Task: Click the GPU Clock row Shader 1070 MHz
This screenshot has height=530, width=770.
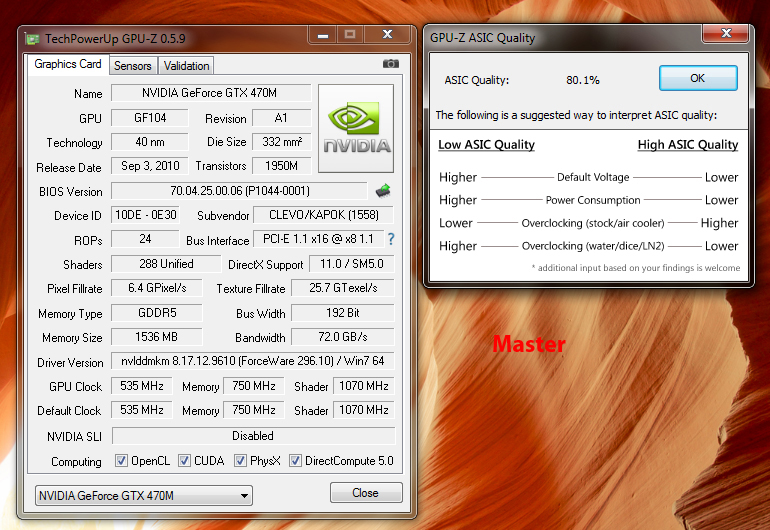Action: (364, 386)
